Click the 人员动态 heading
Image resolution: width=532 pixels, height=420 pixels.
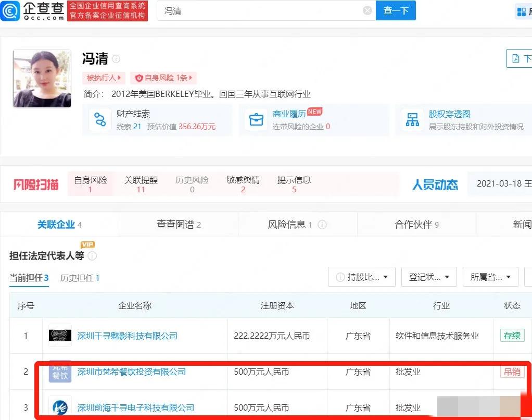pyautogui.click(x=435, y=184)
